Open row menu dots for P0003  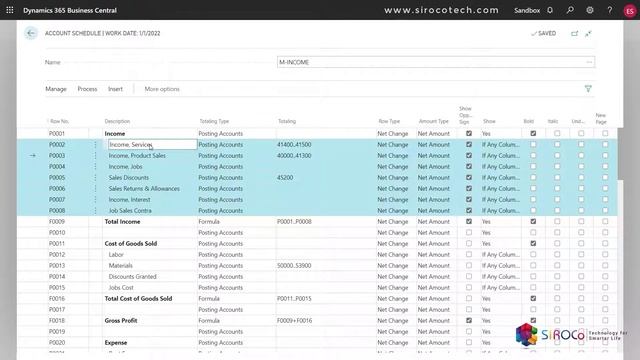[96, 156]
